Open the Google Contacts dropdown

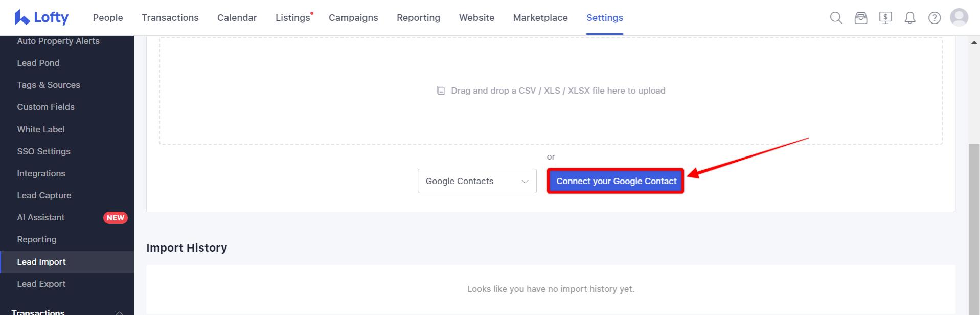[477, 181]
